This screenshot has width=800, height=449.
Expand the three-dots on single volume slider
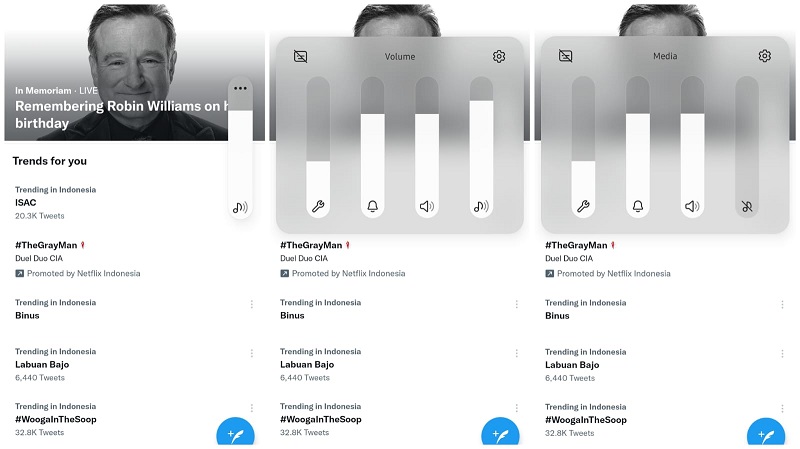tap(240, 88)
